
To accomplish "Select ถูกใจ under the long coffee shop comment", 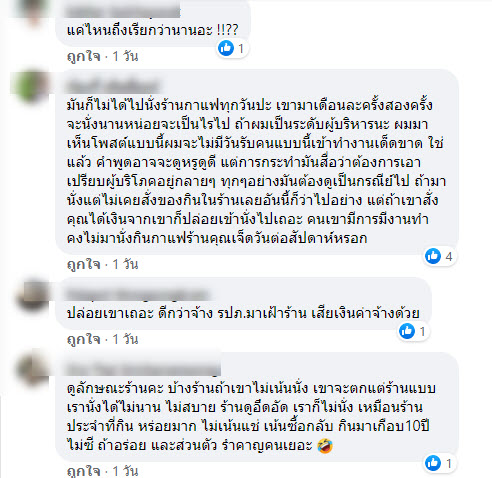I will tap(84, 264).
